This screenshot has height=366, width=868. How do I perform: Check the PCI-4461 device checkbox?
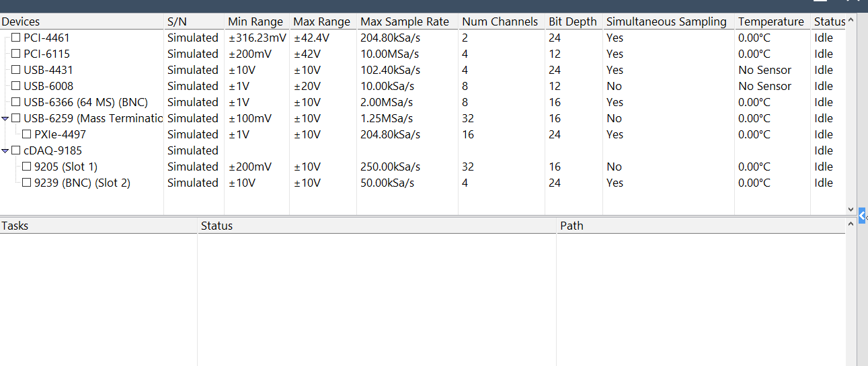click(16, 38)
